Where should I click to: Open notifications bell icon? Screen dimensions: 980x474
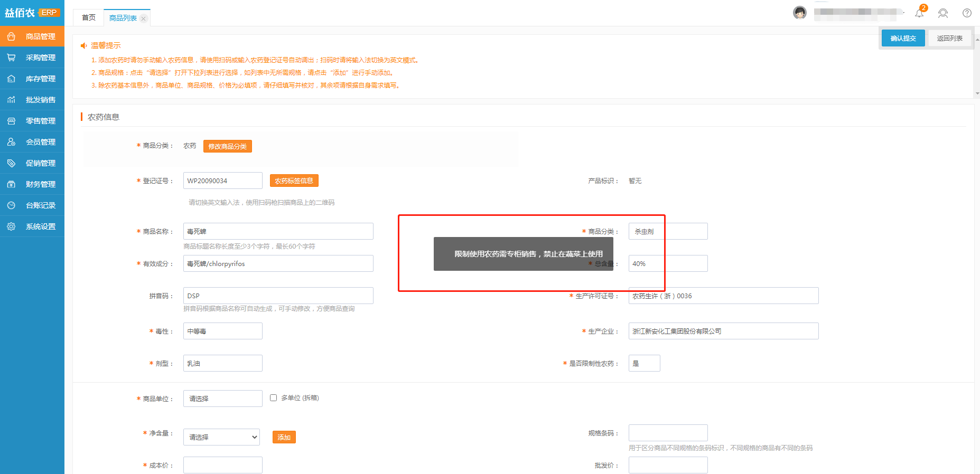tap(919, 13)
